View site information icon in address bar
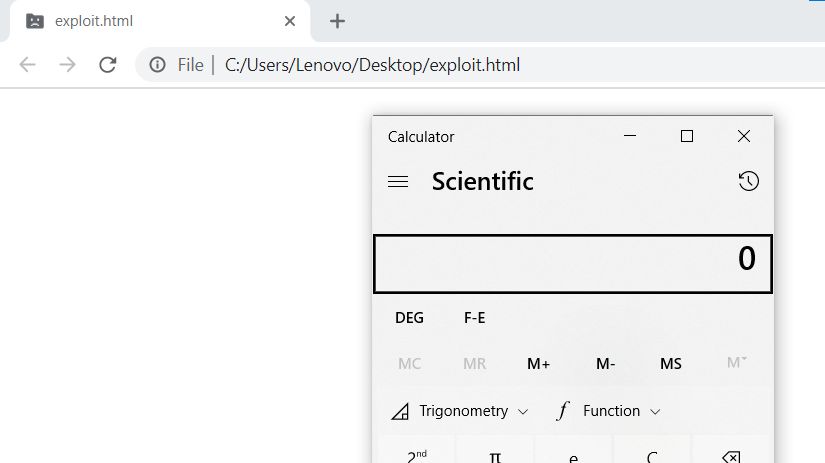Viewport: 825px width, 463px height. coord(157,65)
